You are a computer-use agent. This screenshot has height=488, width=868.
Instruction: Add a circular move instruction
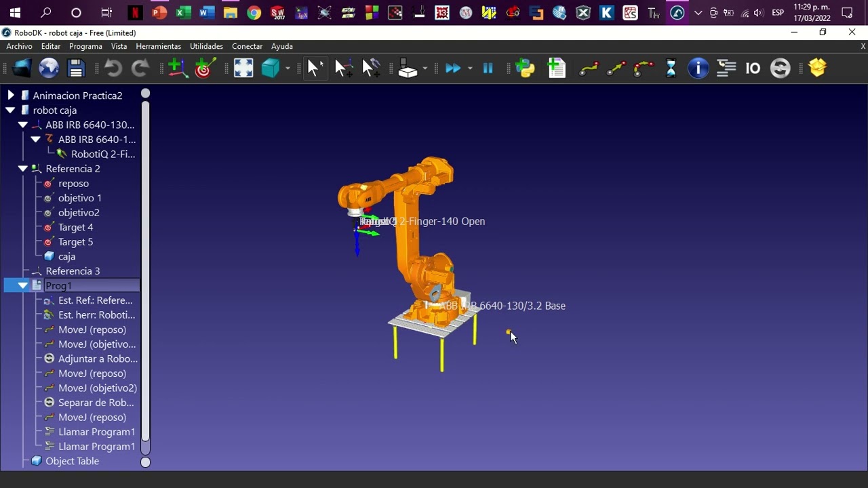click(644, 68)
